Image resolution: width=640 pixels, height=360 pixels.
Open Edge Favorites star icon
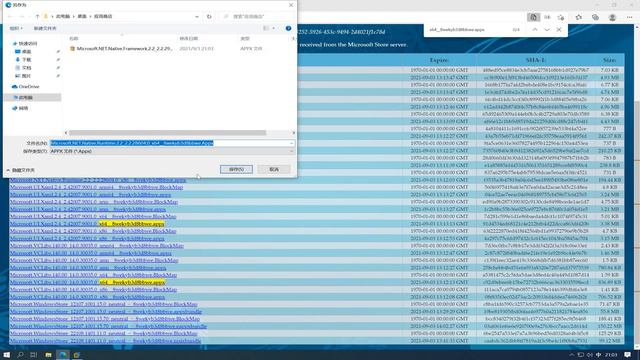pyautogui.click(x=578, y=17)
